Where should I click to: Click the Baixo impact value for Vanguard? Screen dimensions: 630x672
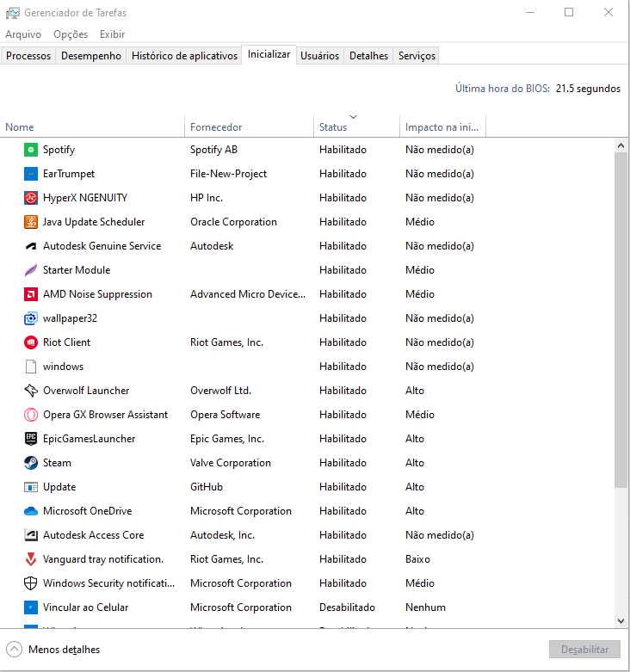coord(418,559)
